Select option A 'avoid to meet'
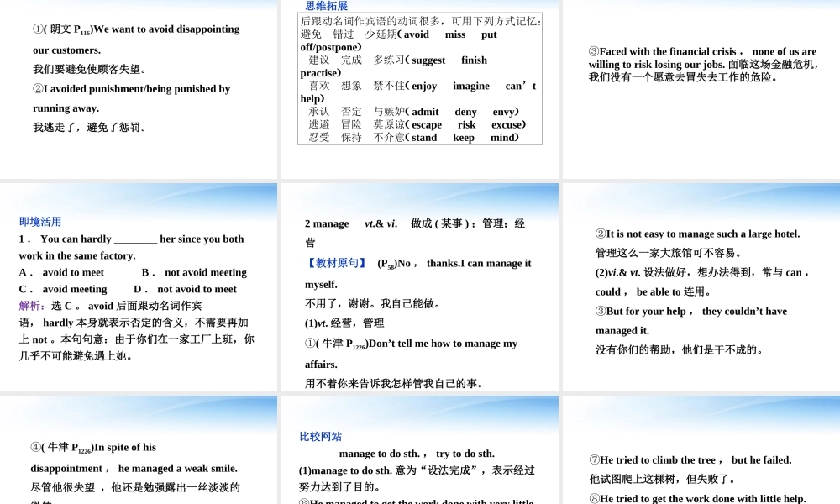The image size is (840, 504). pos(61,273)
